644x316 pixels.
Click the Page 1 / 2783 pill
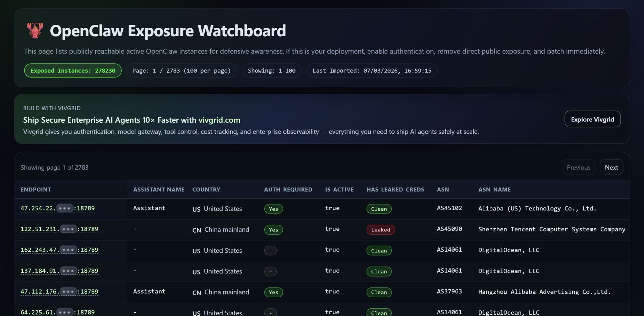181,71
